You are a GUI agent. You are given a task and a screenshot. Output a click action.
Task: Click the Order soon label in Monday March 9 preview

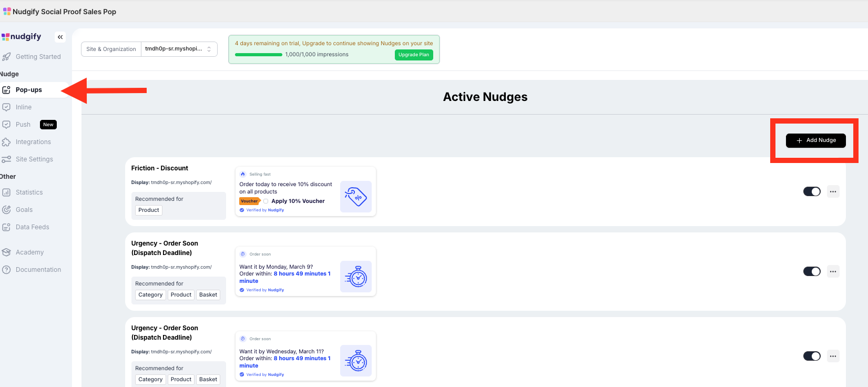[260, 254]
